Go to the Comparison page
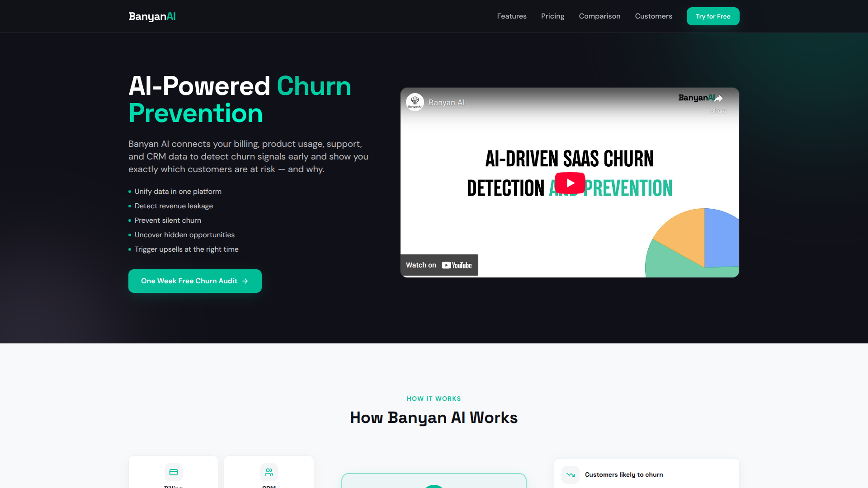 click(599, 16)
